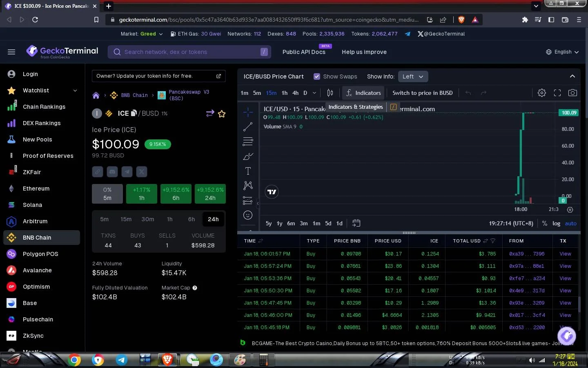Screen dimensions: 588x368
Task: Click Help us improve link
Action: coord(364,52)
